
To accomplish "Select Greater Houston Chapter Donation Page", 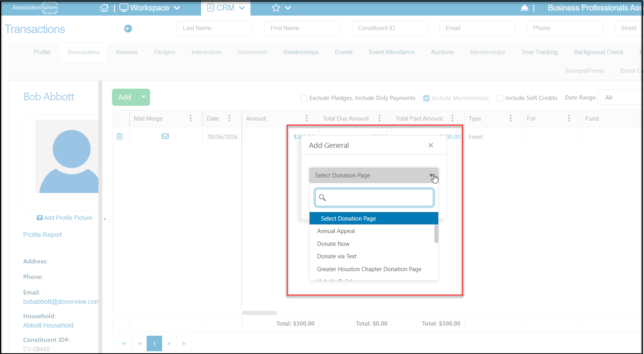I will click(369, 269).
